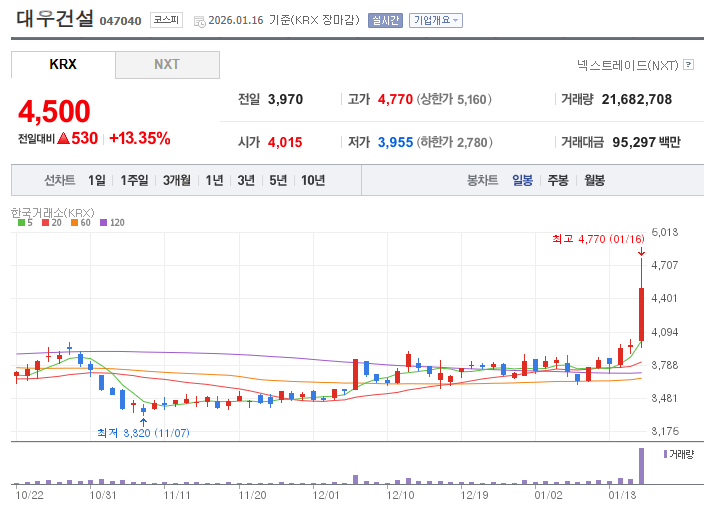The height and width of the screenshot is (507, 704).
Task: Select the 3년 line chart period
Action: click(x=246, y=180)
